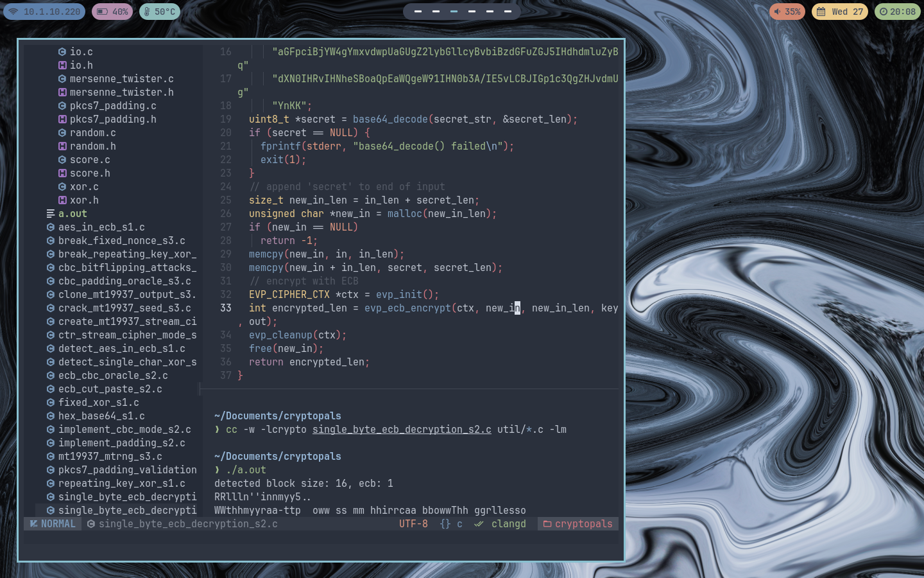Click the braces c filetype indicator

[x=451, y=524]
